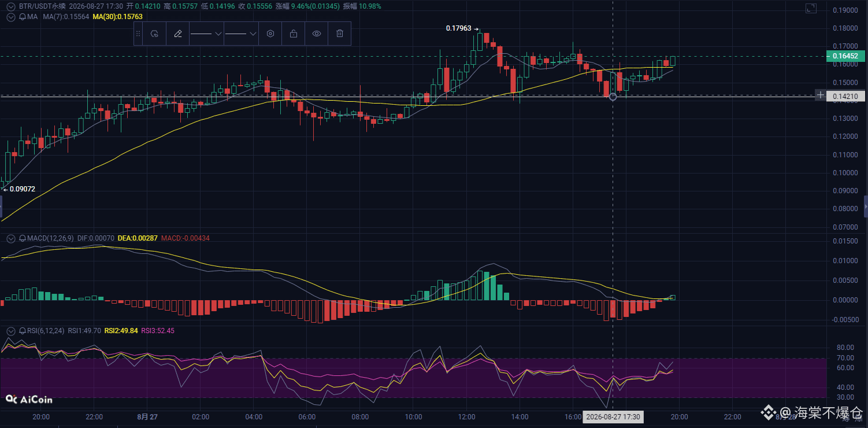
Task: Open the line color pencil tool
Action: tap(178, 34)
